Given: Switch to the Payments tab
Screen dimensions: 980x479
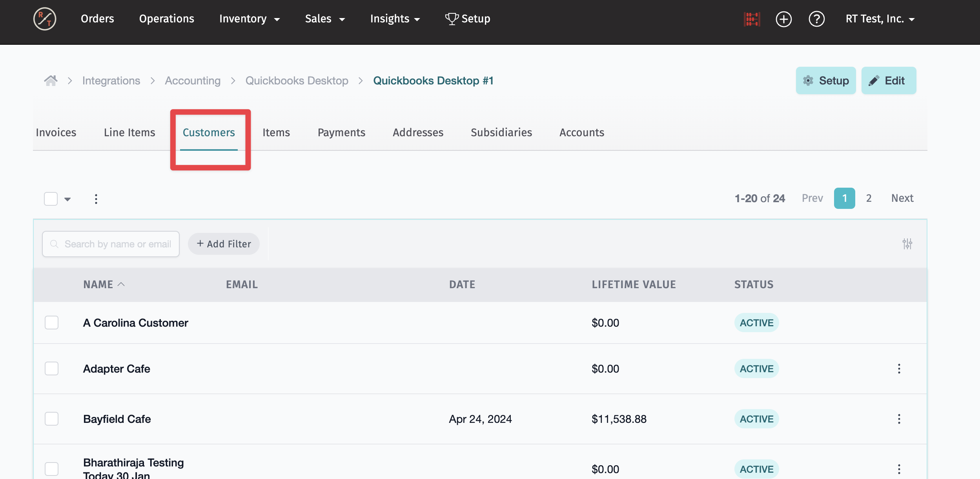Looking at the screenshot, I should [341, 133].
